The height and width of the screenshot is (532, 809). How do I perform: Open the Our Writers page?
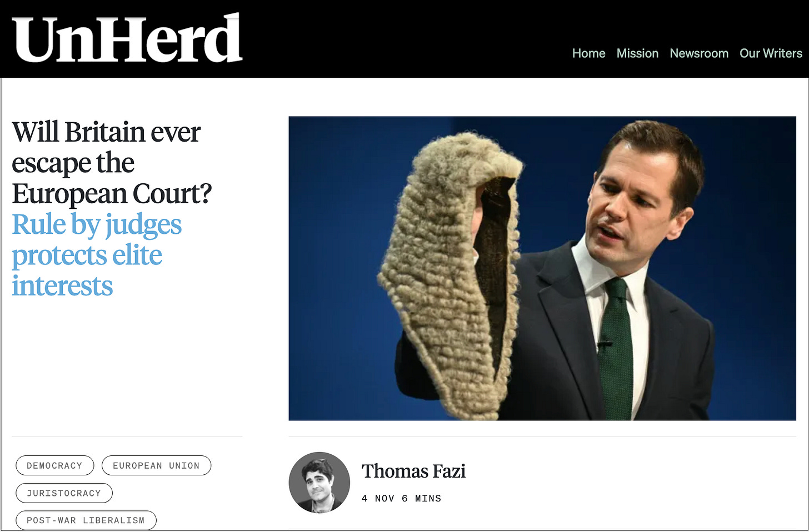pyautogui.click(x=771, y=53)
